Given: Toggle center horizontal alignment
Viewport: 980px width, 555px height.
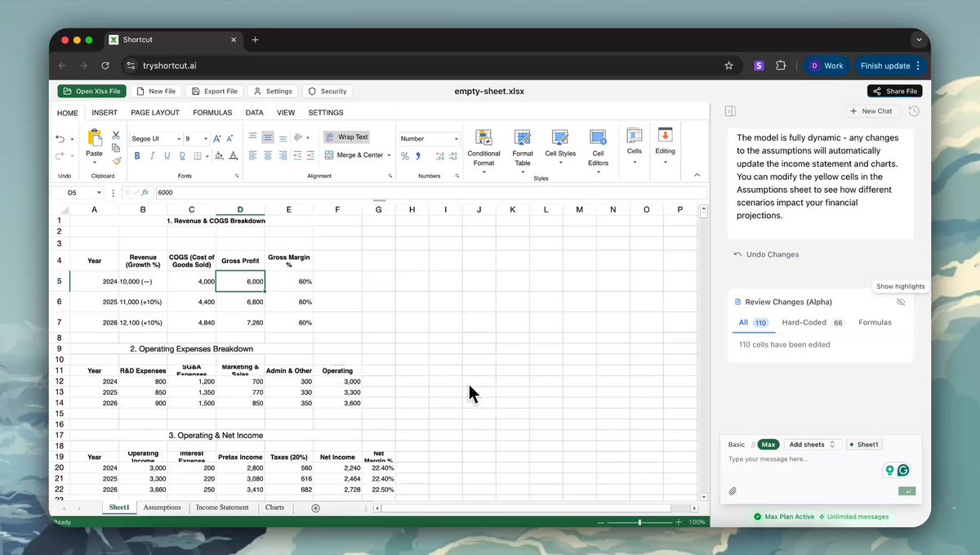Looking at the screenshot, I should pyautogui.click(x=268, y=155).
